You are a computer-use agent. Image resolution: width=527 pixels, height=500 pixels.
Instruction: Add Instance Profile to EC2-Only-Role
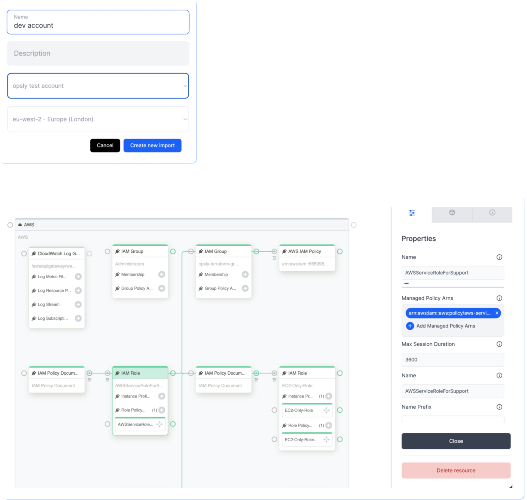(329, 396)
